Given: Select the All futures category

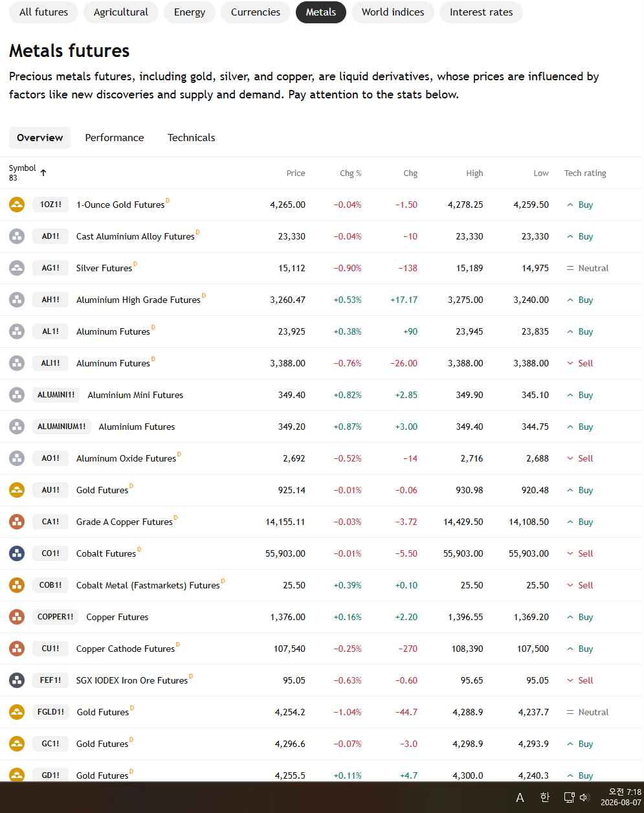Looking at the screenshot, I should [43, 12].
